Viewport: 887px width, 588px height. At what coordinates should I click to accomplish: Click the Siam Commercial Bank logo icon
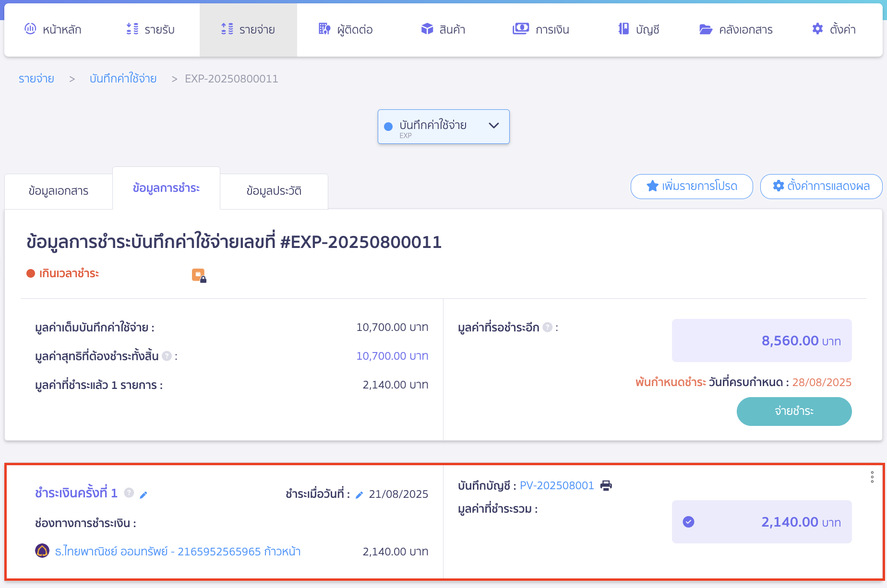pyautogui.click(x=42, y=551)
